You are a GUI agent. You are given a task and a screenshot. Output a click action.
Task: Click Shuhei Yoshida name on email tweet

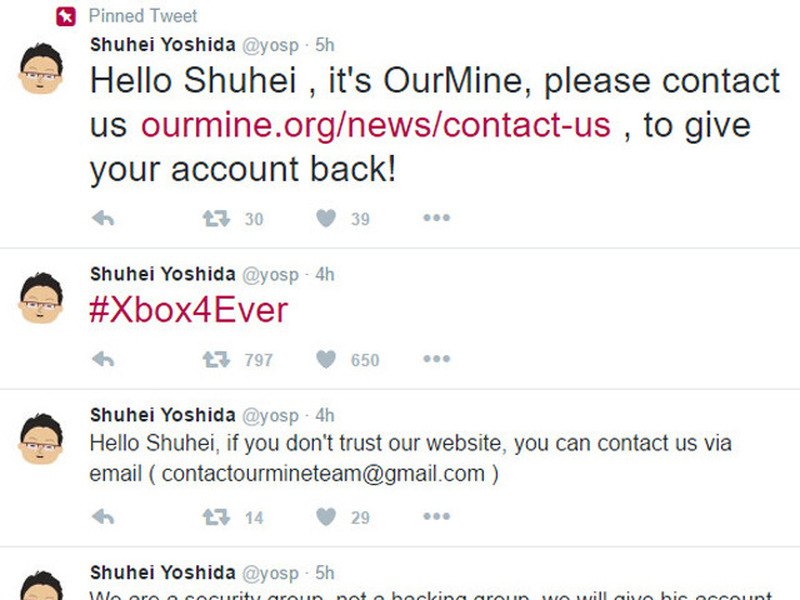point(162,415)
